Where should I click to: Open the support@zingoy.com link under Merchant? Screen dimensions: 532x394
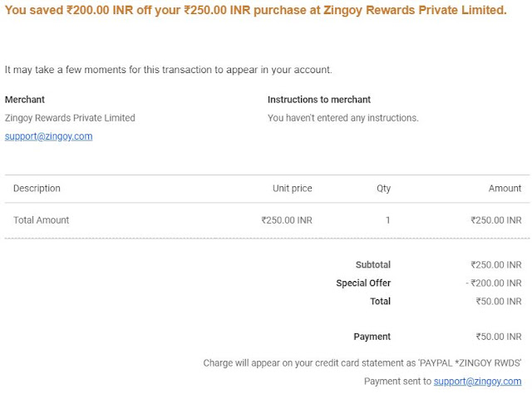click(48, 136)
